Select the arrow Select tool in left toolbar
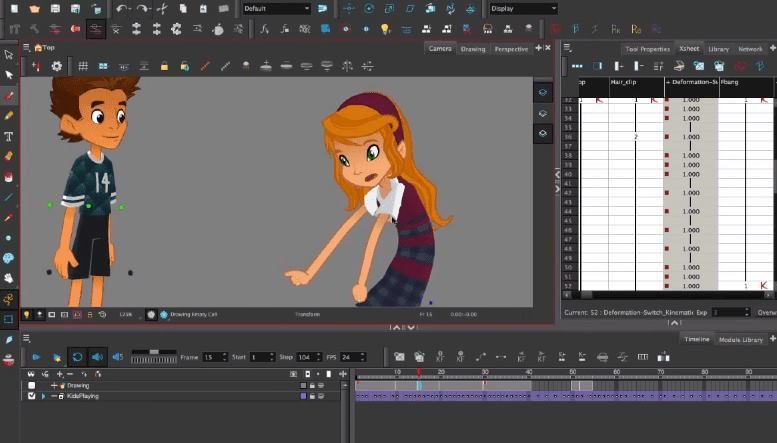Image resolution: width=777 pixels, height=443 pixels. click(8, 55)
